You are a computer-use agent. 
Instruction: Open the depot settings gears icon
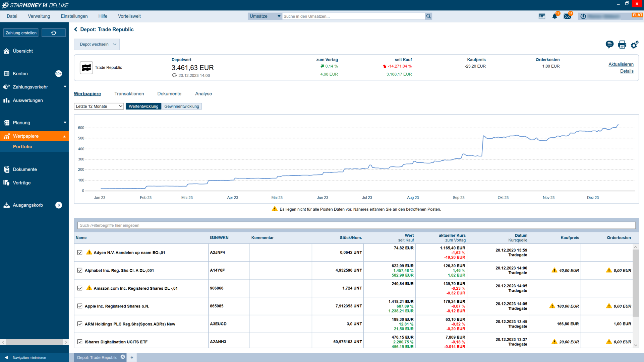point(635,44)
